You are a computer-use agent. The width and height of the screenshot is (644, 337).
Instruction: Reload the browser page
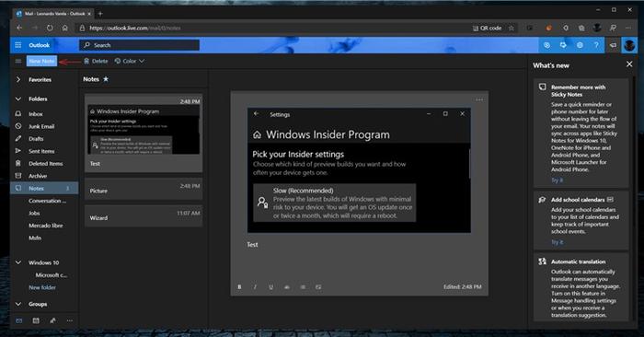click(50, 28)
